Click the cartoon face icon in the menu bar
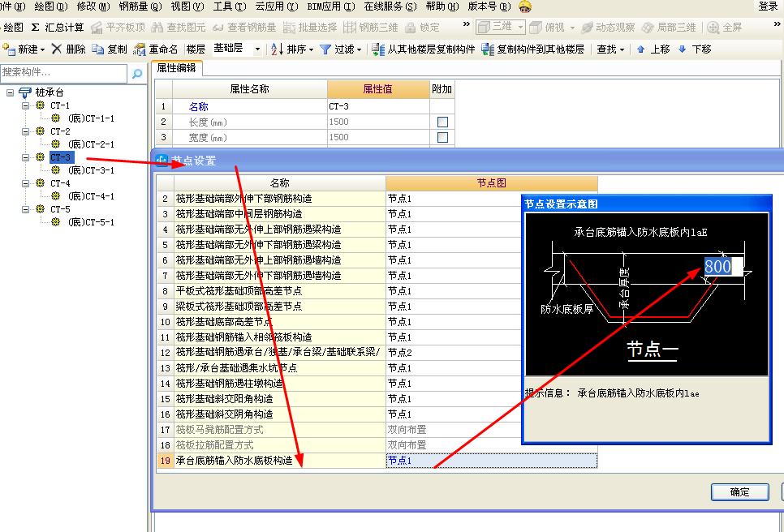Viewport: 784px width, 532px height. click(x=525, y=6)
